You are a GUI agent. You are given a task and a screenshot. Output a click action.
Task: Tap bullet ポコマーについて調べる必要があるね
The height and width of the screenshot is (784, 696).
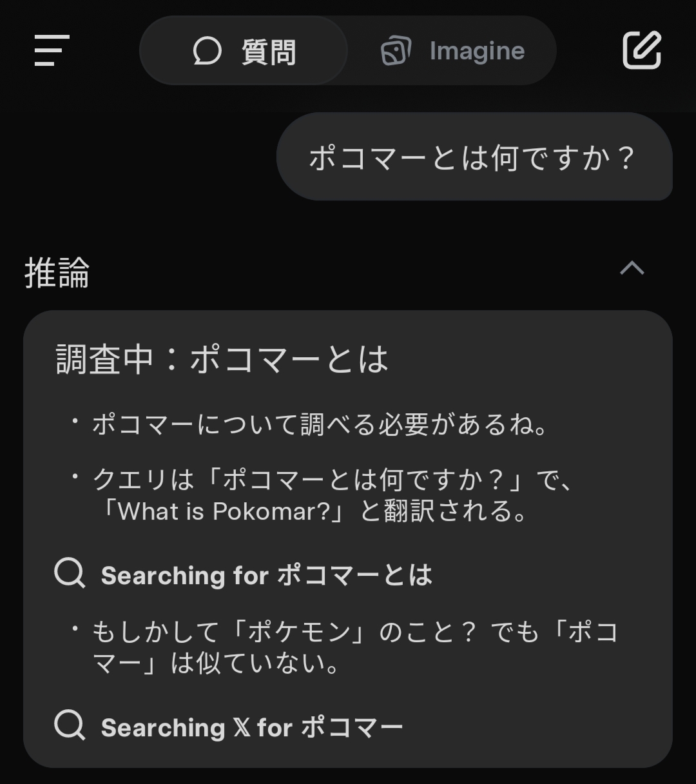pyautogui.click(x=320, y=425)
